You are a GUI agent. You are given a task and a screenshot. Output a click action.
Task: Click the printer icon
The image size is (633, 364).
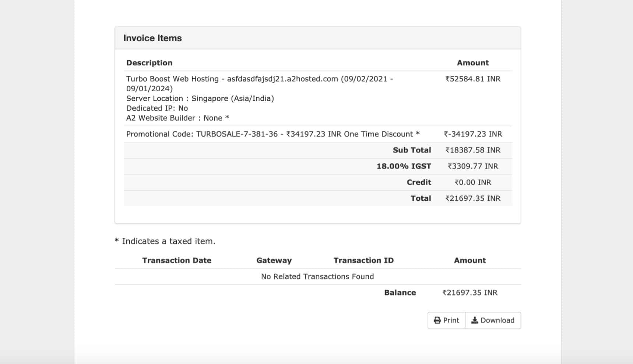tap(437, 320)
